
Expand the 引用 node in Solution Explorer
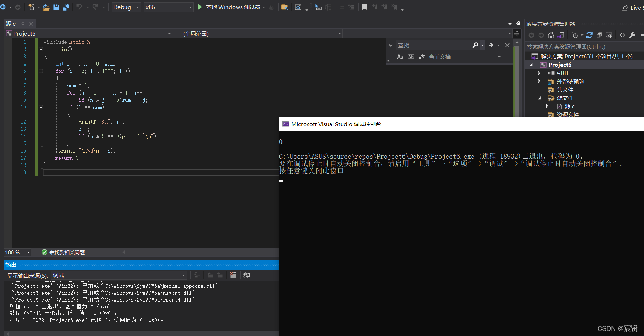539,73
